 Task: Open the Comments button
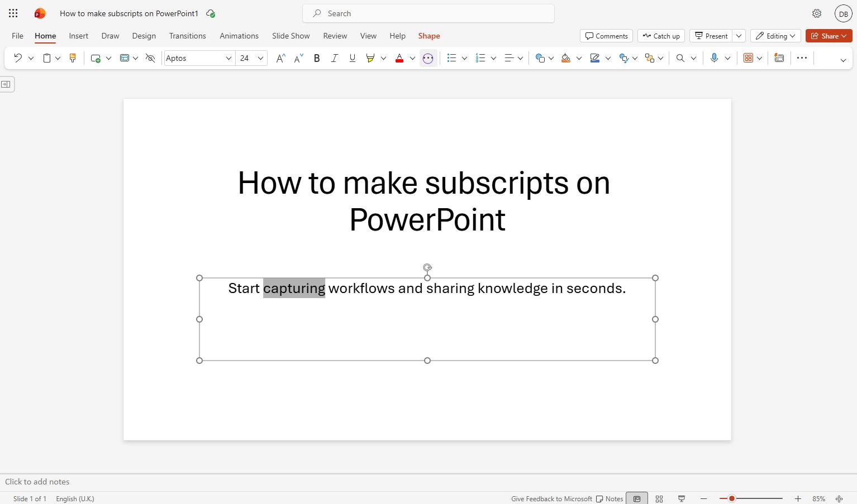(x=606, y=36)
